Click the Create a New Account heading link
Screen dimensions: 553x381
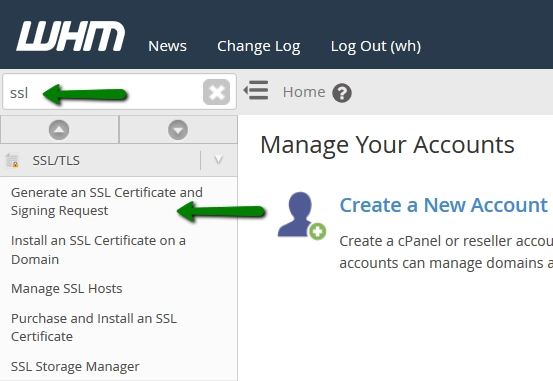(443, 205)
